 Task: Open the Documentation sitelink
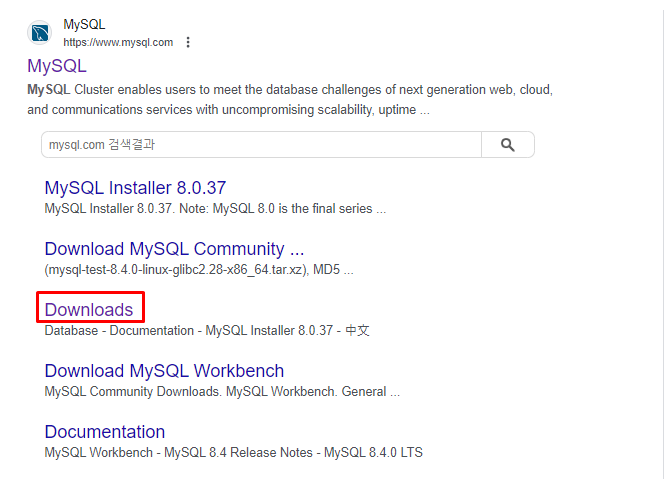tap(105, 432)
